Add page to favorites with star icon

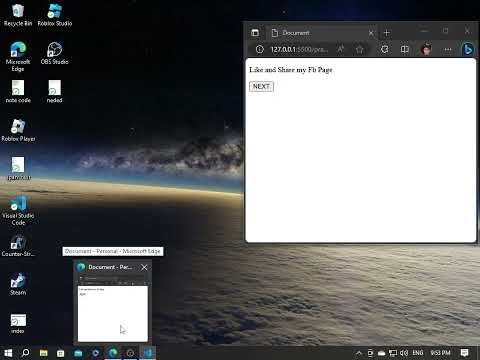[359, 50]
